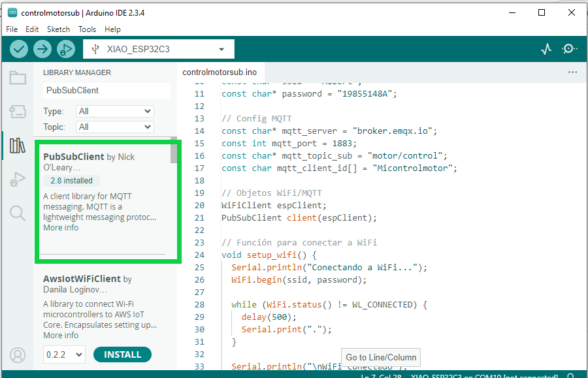Click the Go to Line/Column tooltip
Screen dimensions: 588x378
click(x=381, y=357)
